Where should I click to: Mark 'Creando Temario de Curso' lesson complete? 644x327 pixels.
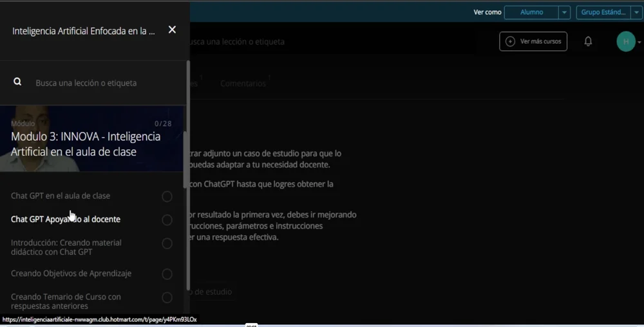(167, 297)
